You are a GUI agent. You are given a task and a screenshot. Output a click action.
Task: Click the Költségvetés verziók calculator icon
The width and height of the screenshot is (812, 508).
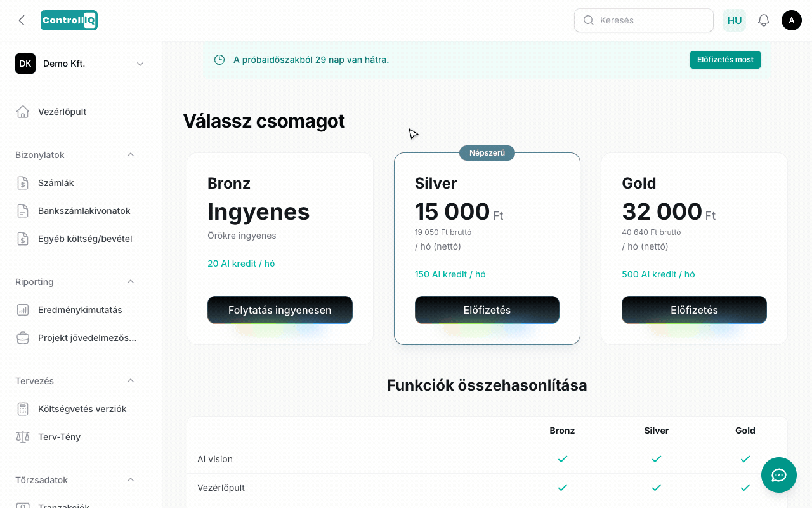point(23,409)
